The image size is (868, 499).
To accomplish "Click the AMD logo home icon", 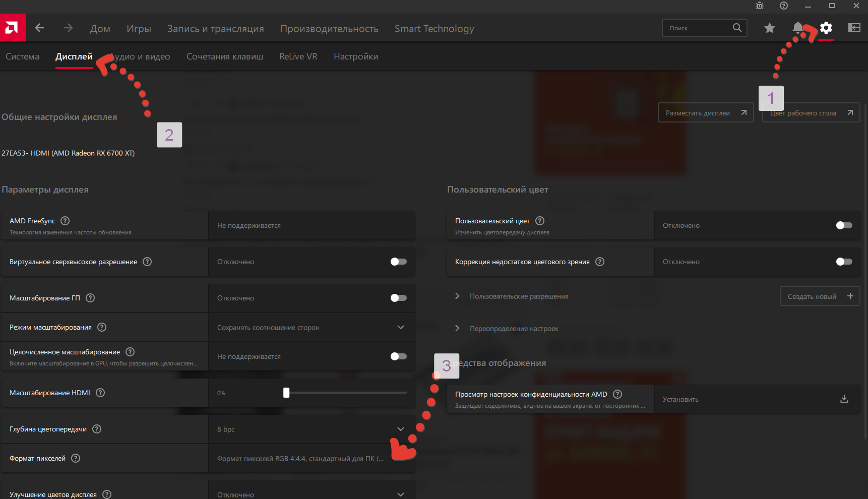I will (12, 28).
